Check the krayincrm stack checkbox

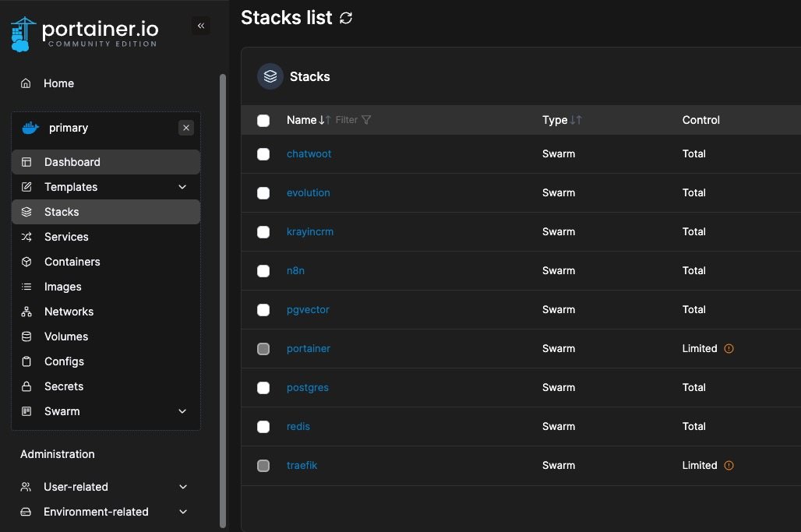[x=263, y=232]
